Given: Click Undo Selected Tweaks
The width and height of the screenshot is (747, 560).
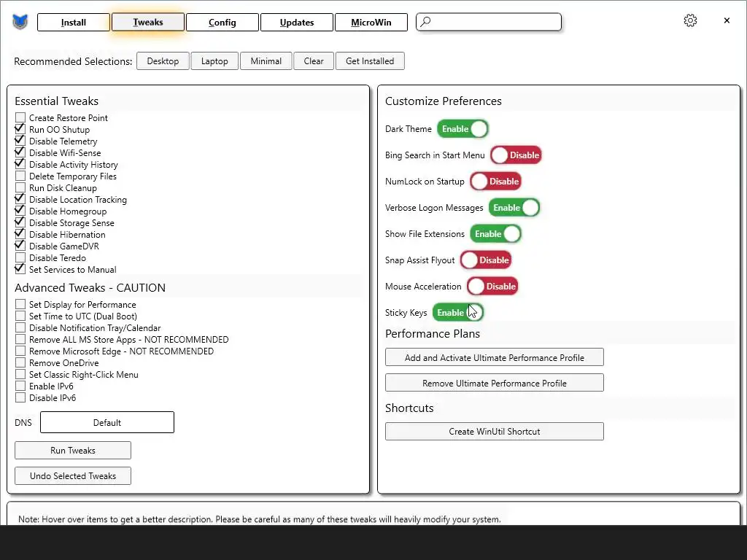Looking at the screenshot, I should pos(73,476).
